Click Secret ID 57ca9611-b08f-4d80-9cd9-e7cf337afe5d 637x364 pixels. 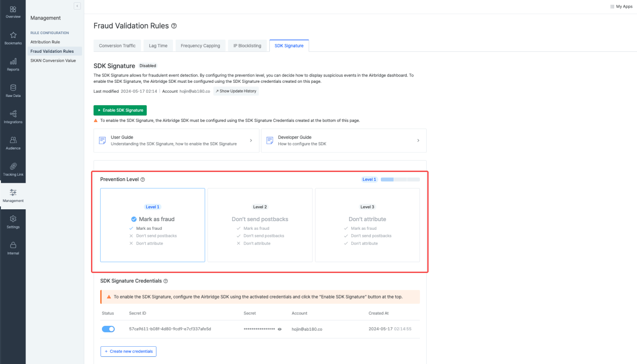coord(170,329)
